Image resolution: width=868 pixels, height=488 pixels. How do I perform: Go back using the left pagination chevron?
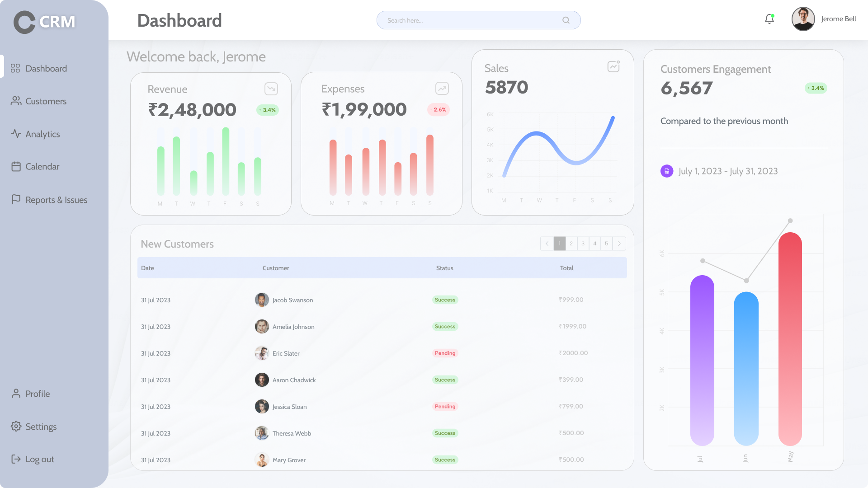(547, 243)
